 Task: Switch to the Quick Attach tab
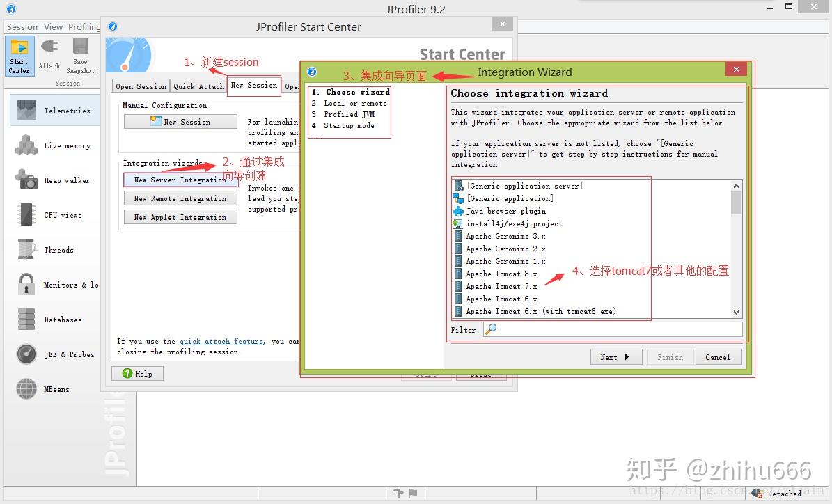tap(198, 86)
